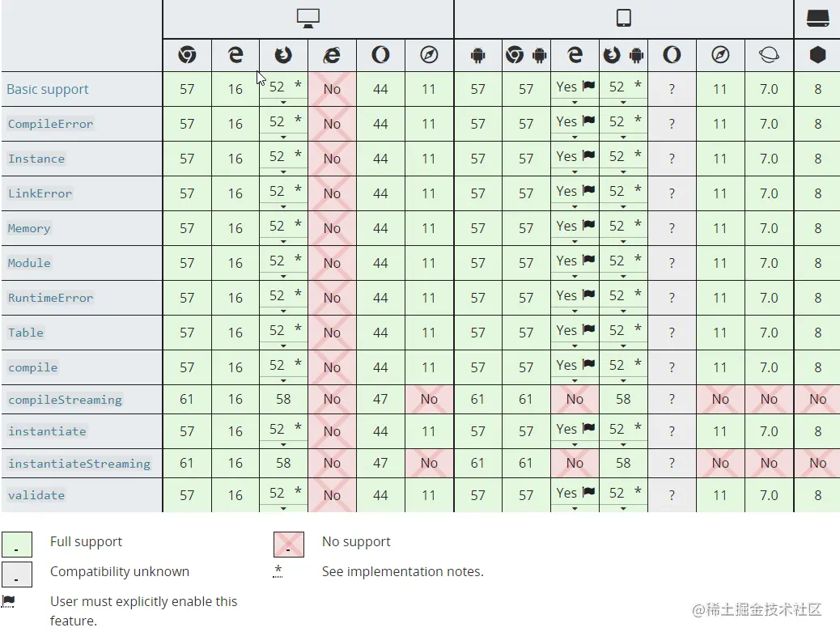Expand Firefox Android notes in validate row
This screenshot has width=840, height=636.
pyautogui.click(x=623, y=508)
